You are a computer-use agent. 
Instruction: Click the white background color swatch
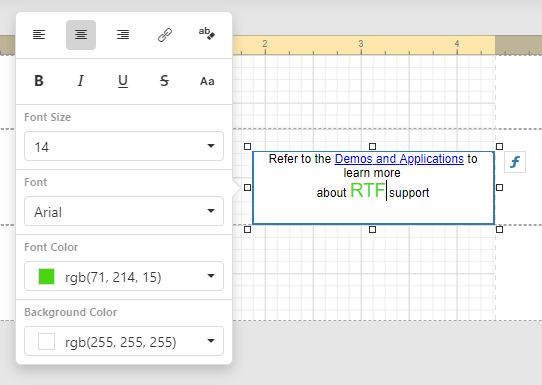click(46, 341)
